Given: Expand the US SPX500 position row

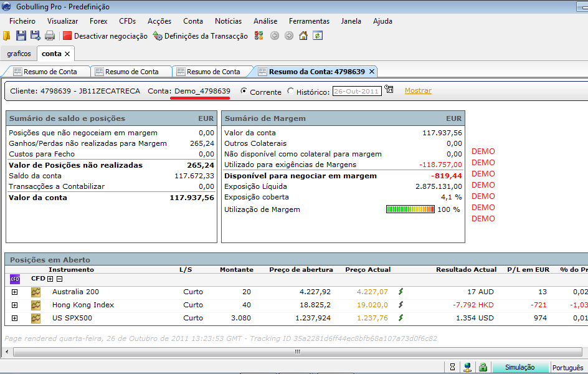Looking at the screenshot, I should coord(14,318).
